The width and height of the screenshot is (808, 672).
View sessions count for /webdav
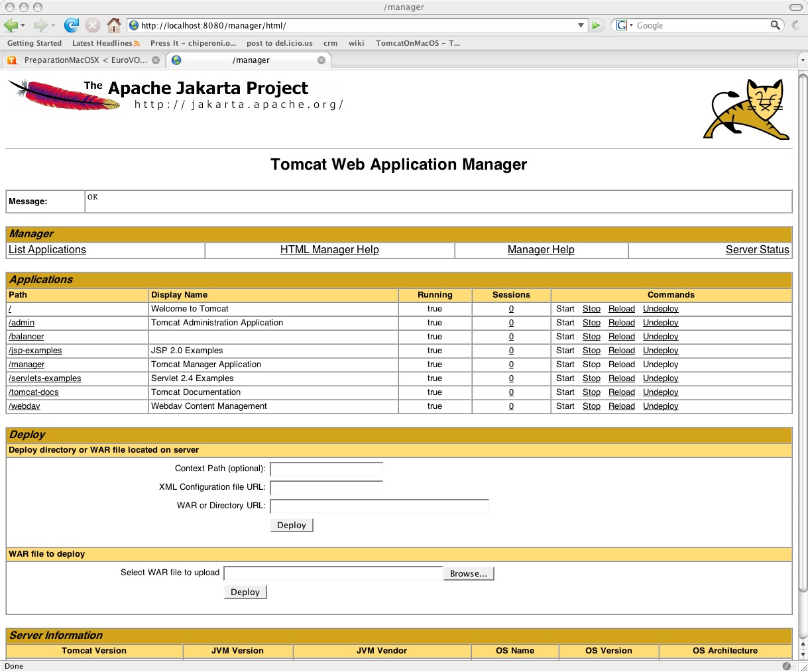tap(511, 406)
